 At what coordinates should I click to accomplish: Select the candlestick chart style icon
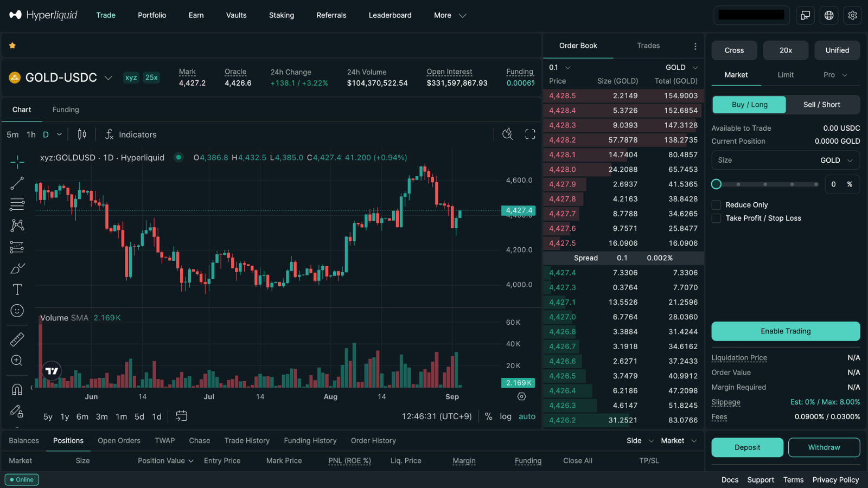(x=82, y=134)
